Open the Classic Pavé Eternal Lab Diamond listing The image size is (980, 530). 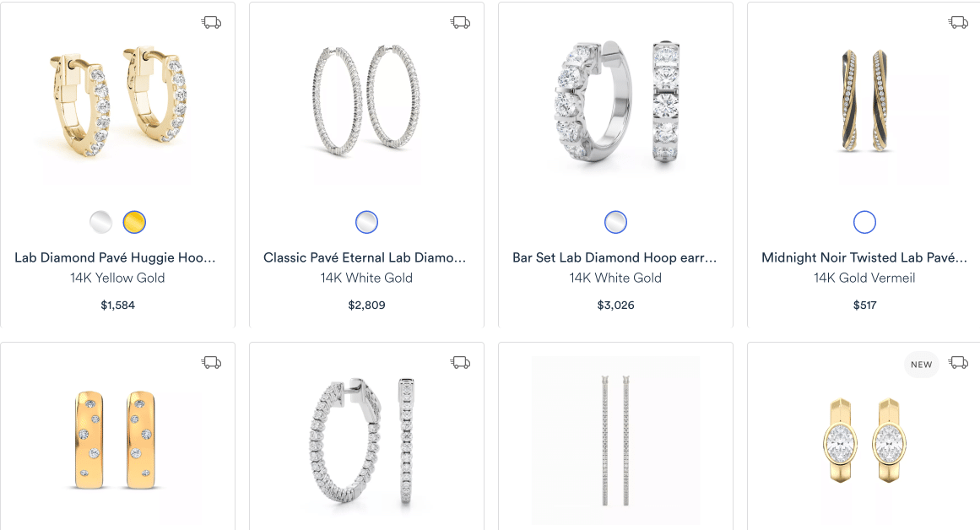coord(366,257)
